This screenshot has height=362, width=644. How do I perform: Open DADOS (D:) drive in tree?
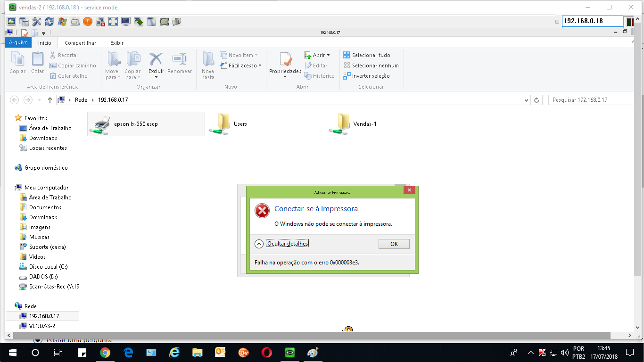pos(39,276)
